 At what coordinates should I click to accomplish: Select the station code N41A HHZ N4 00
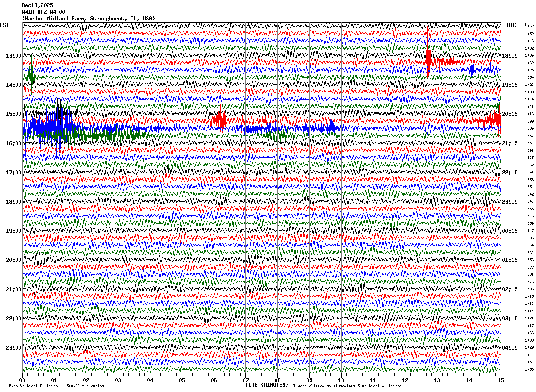43,12
